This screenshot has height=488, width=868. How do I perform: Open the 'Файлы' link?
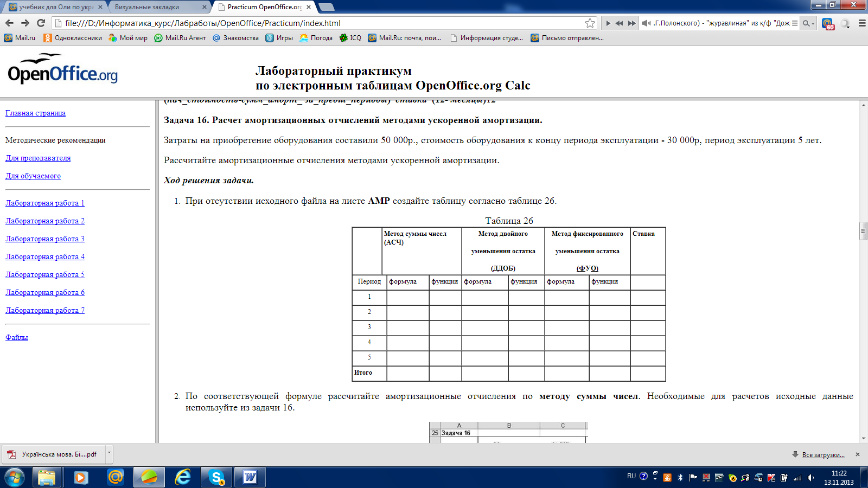17,337
